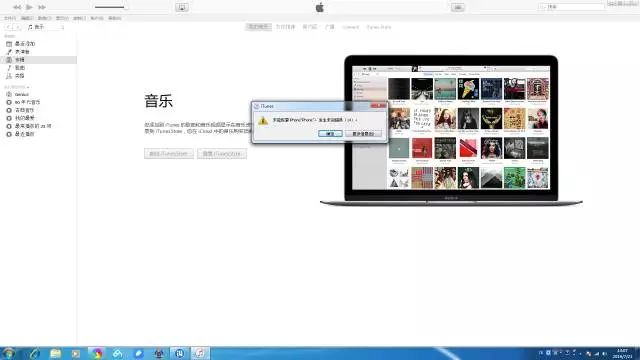Open the 音乐 media type dropdown
This screenshot has height=360, width=640.
(45, 27)
